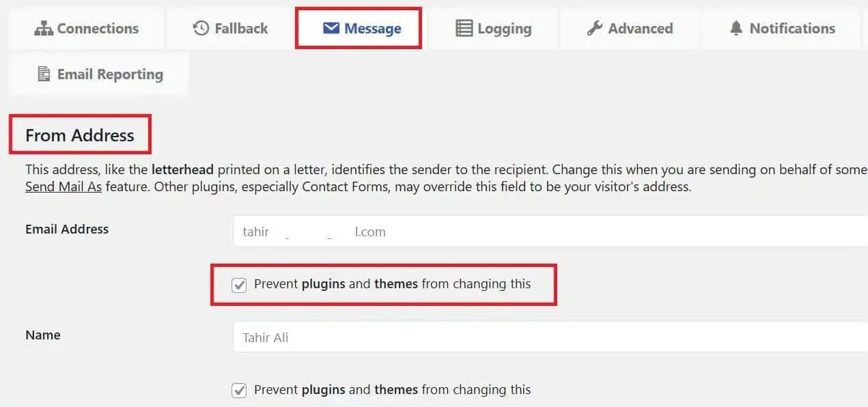Open the Advanced settings tab
868x407 pixels.
tap(640, 29)
